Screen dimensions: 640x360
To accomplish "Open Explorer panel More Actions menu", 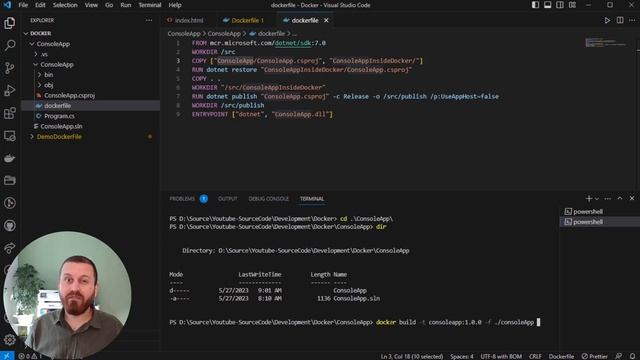I will pos(149,20).
